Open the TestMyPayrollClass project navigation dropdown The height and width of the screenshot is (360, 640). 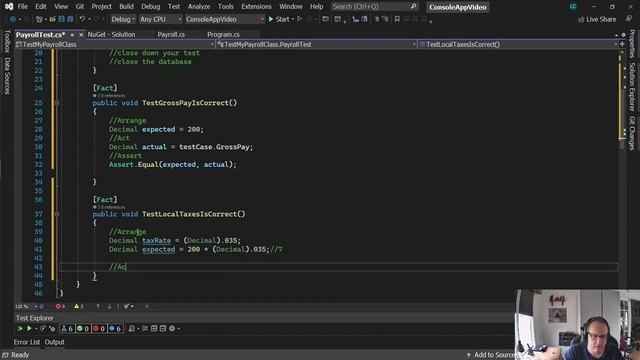114,44
